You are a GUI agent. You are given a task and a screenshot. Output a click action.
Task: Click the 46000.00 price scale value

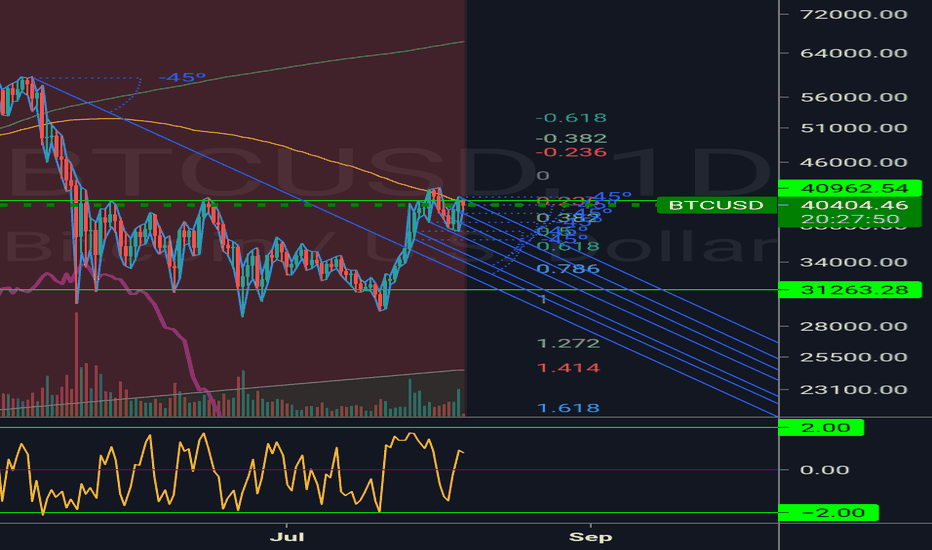coord(854,162)
